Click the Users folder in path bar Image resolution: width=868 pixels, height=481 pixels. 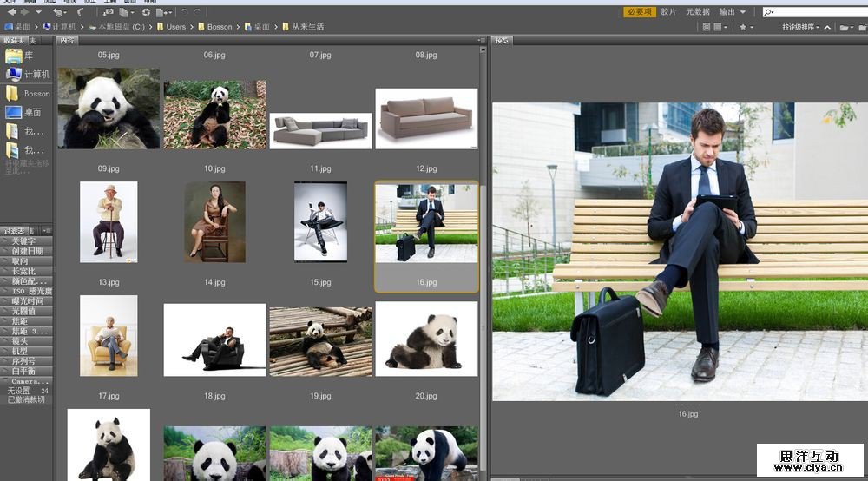pyautogui.click(x=175, y=27)
